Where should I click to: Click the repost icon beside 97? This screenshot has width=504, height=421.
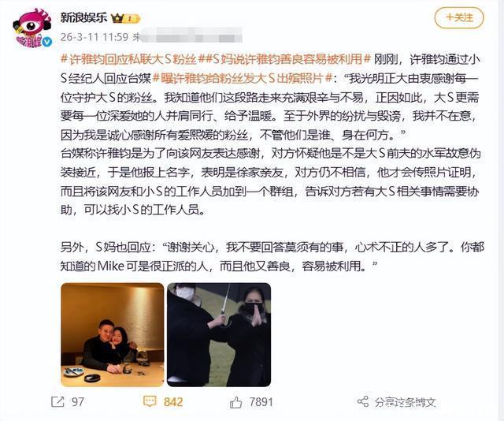point(57,402)
